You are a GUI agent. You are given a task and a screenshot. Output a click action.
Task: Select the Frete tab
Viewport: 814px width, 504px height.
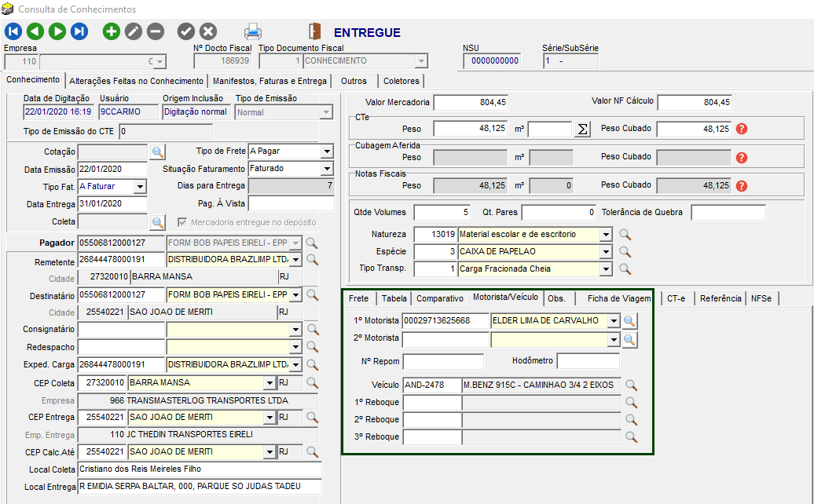358,298
